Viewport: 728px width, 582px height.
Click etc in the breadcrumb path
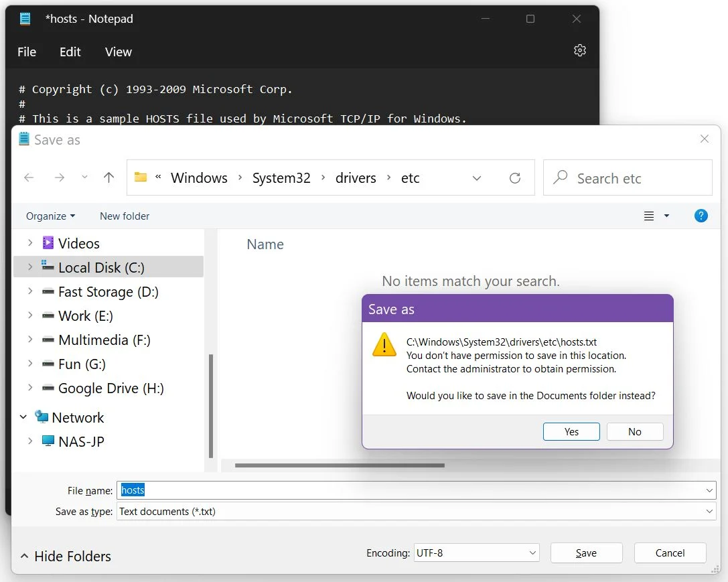[x=411, y=177]
